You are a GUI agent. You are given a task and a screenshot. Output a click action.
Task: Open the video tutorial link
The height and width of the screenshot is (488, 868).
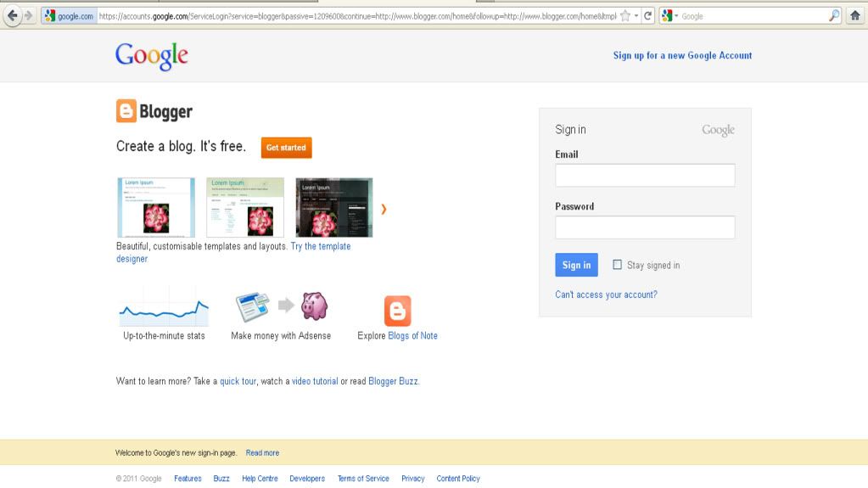[x=315, y=381]
